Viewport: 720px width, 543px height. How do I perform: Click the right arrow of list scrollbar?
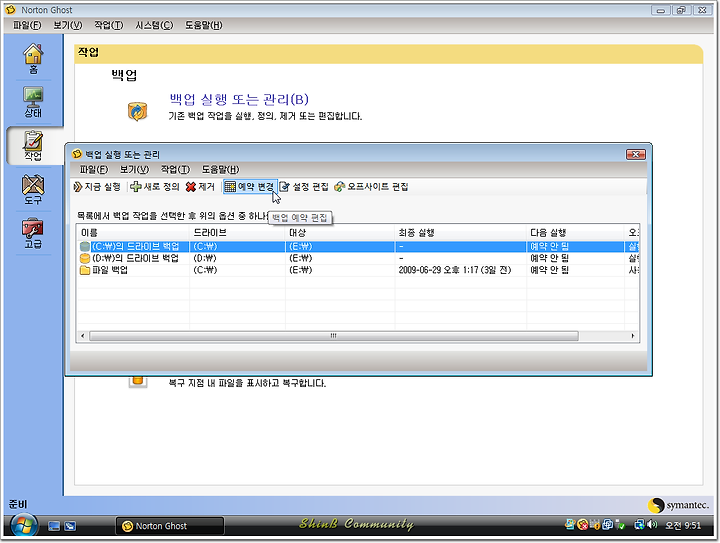[633, 336]
